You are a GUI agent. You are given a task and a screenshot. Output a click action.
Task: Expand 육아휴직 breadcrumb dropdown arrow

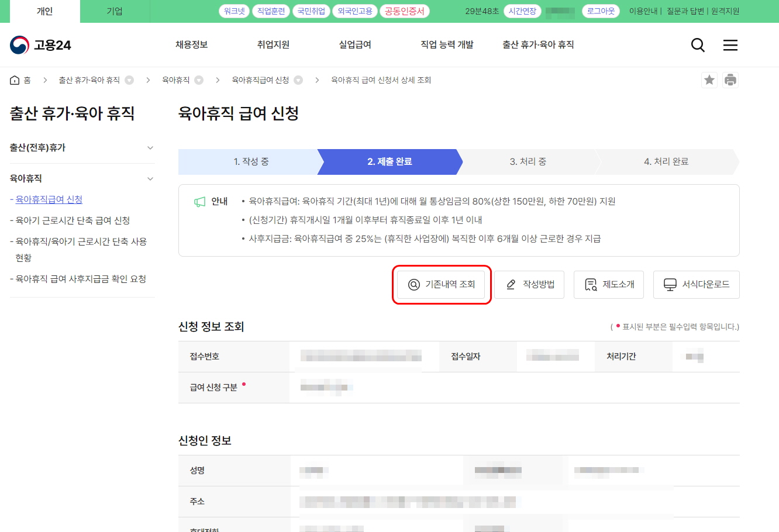tap(199, 80)
